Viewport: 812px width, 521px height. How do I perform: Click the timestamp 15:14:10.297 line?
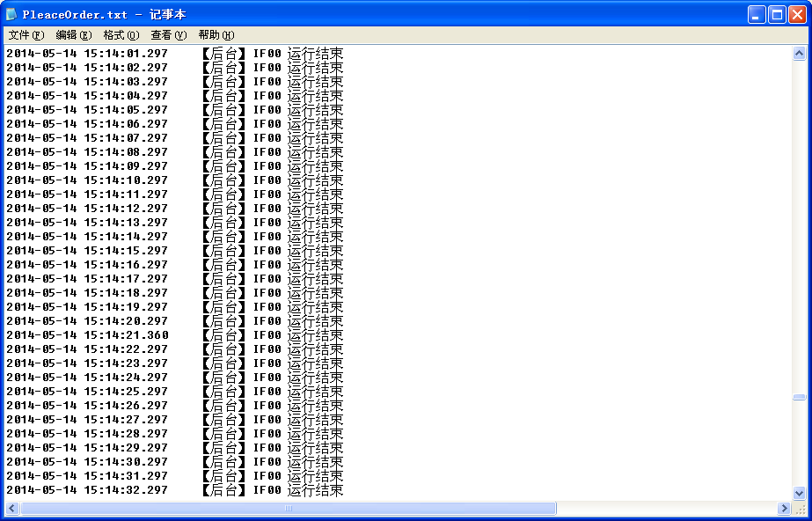[174, 180]
